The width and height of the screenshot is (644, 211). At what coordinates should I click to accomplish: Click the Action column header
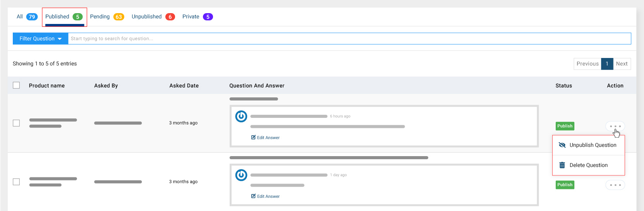pos(615,86)
